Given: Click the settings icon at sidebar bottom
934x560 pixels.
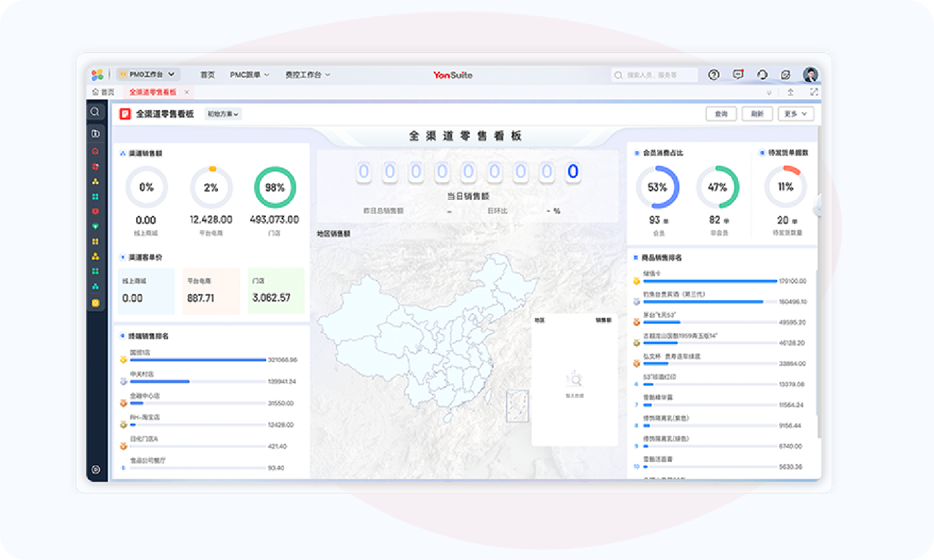Looking at the screenshot, I should click(x=96, y=469).
